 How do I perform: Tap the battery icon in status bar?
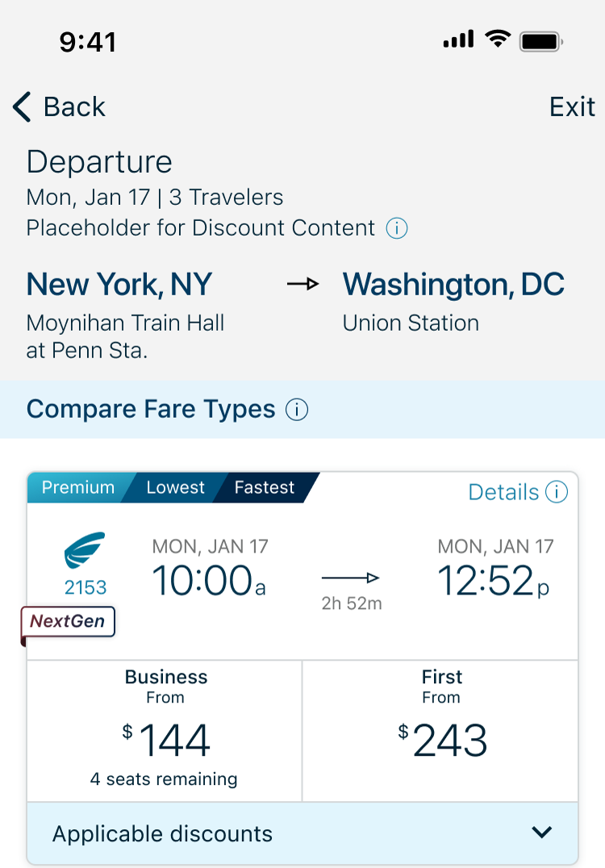pos(540,41)
